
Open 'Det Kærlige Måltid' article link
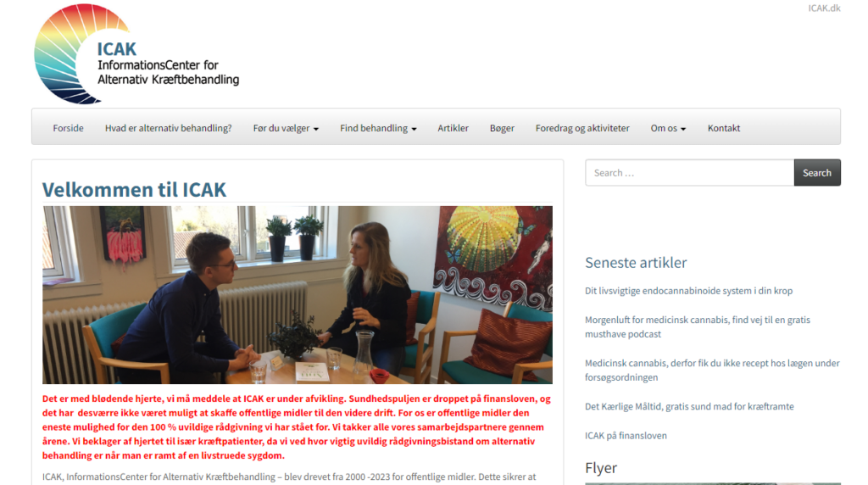[x=689, y=406]
